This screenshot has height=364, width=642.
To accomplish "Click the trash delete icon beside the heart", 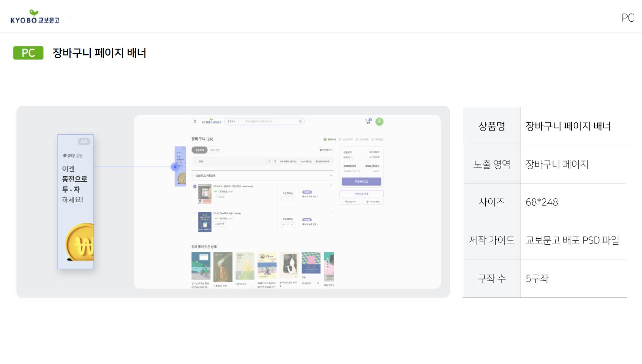I will pyautogui.click(x=275, y=161).
